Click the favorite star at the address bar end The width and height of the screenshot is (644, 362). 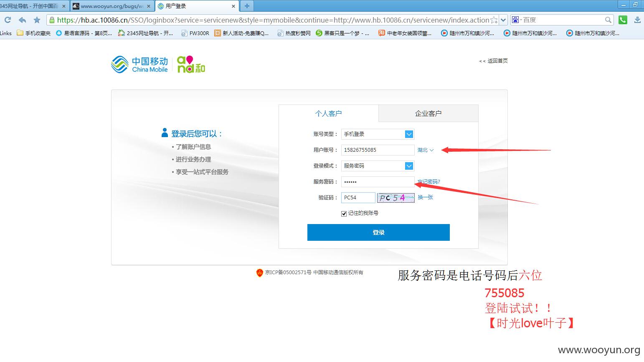494,20
